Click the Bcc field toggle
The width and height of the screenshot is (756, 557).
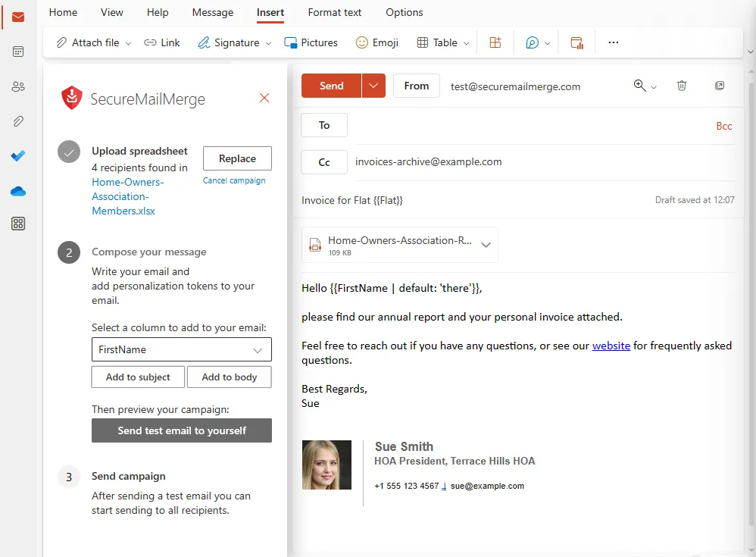(723, 125)
